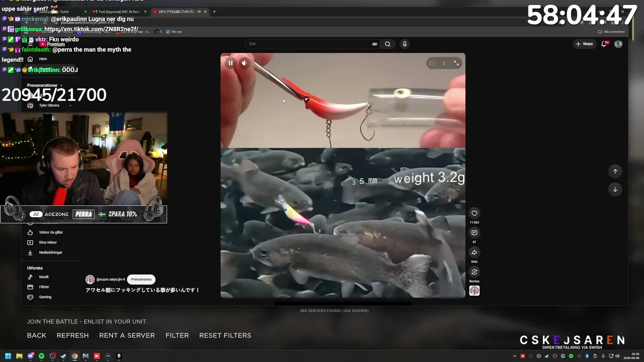Open the tiktok link in grillkossa's chat message
Screen dimensions: 644x362
(91, 29)
